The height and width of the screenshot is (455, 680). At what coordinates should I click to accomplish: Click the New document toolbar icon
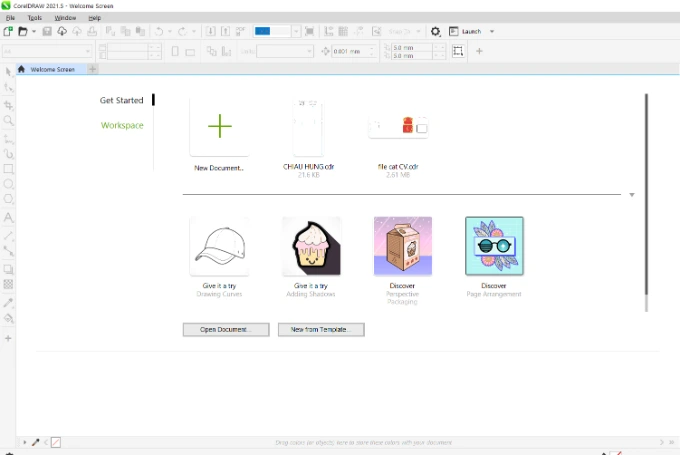pos(8,31)
